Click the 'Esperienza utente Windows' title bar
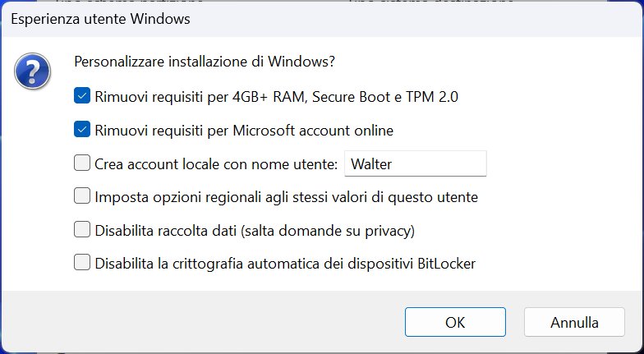 [322, 19]
